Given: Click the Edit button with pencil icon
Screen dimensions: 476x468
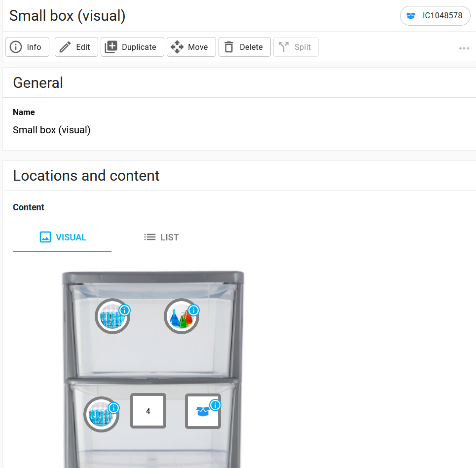Looking at the screenshot, I should click(76, 47).
